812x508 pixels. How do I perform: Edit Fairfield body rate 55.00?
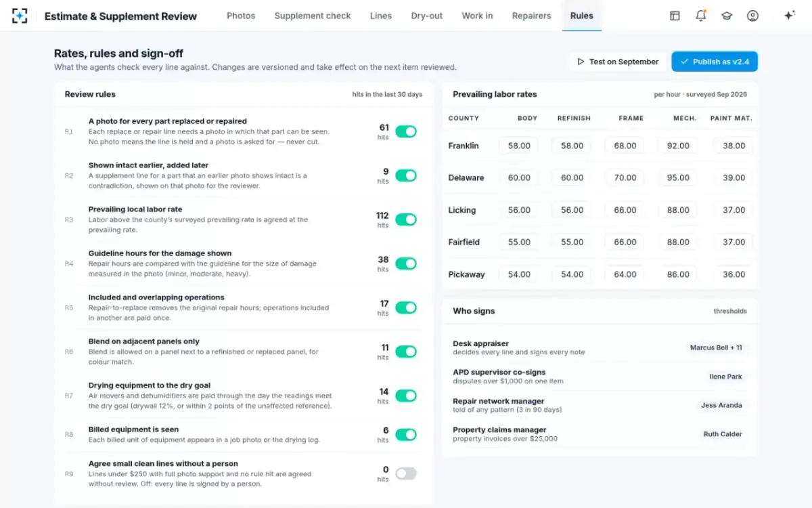(519, 242)
